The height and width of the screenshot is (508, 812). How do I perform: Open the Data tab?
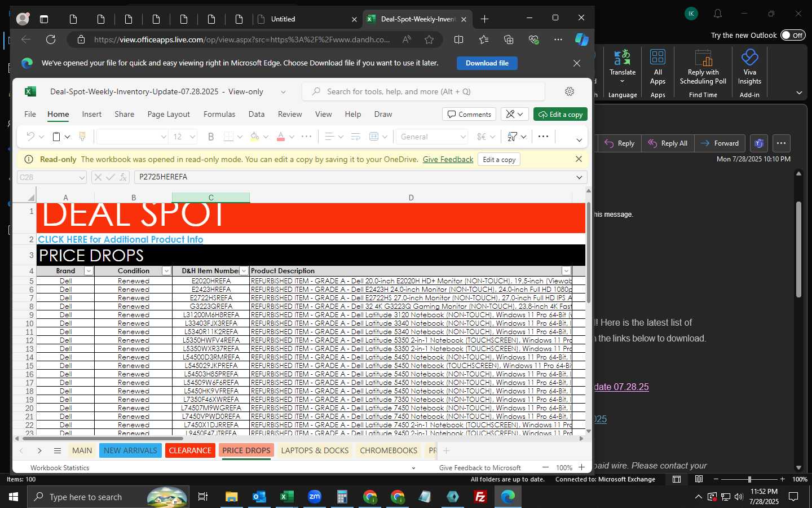[257, 114]
